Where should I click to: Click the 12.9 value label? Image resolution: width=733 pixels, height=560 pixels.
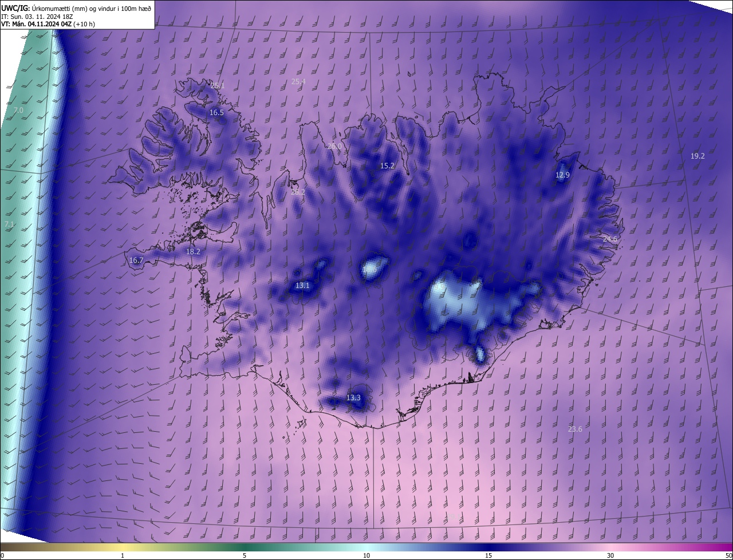tap(562, 175)
